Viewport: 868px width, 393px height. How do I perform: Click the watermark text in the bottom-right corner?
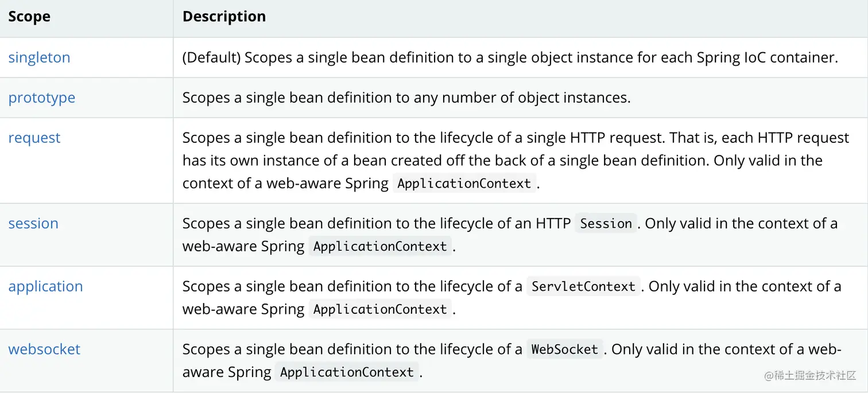810,375
